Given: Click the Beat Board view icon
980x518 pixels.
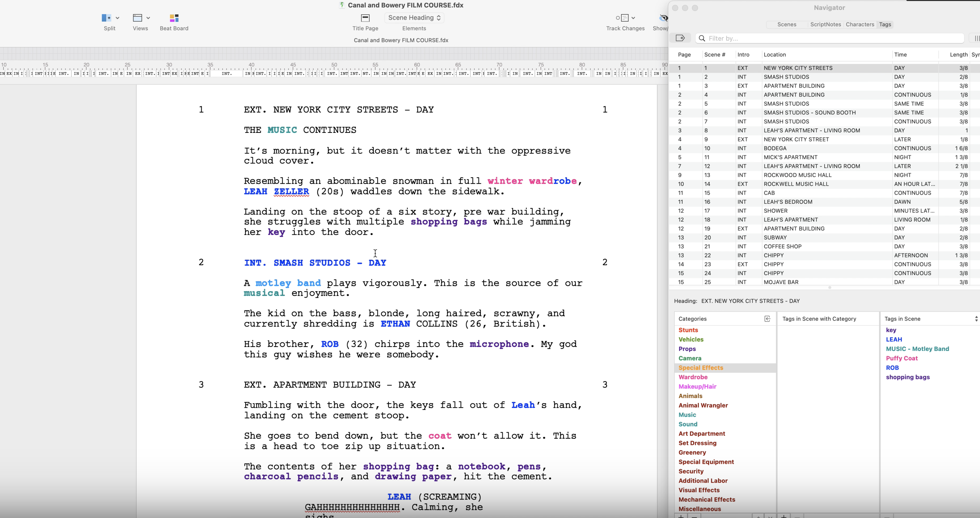Looking at the screenshot, I should click(174, 18).
